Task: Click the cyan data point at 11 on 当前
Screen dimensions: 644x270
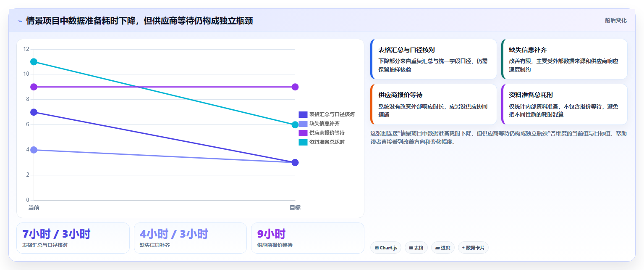Action: (x=34, y=62)
